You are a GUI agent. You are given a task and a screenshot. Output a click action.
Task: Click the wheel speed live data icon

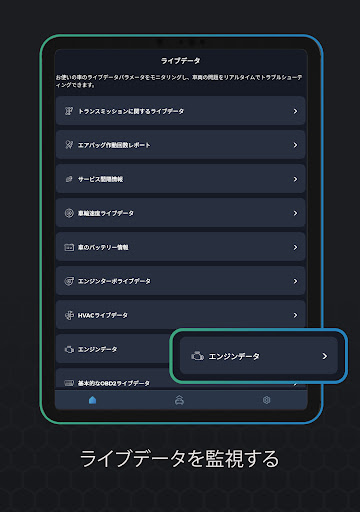(x=69, y=213)
